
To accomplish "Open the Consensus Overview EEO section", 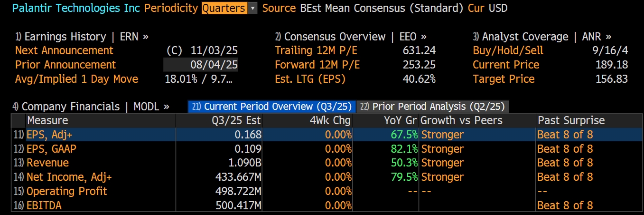I will [x=350, y=37].
